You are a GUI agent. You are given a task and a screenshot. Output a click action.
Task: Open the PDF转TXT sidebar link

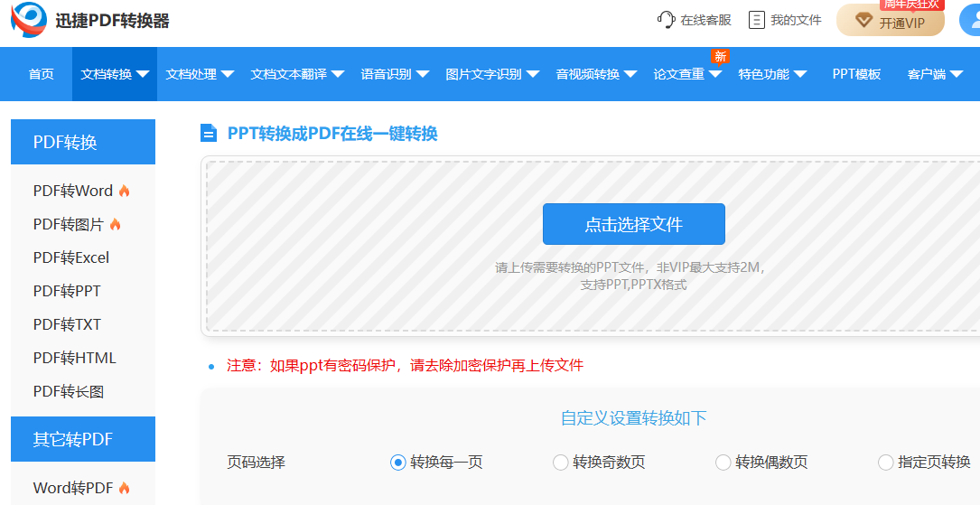pos(67,324)
